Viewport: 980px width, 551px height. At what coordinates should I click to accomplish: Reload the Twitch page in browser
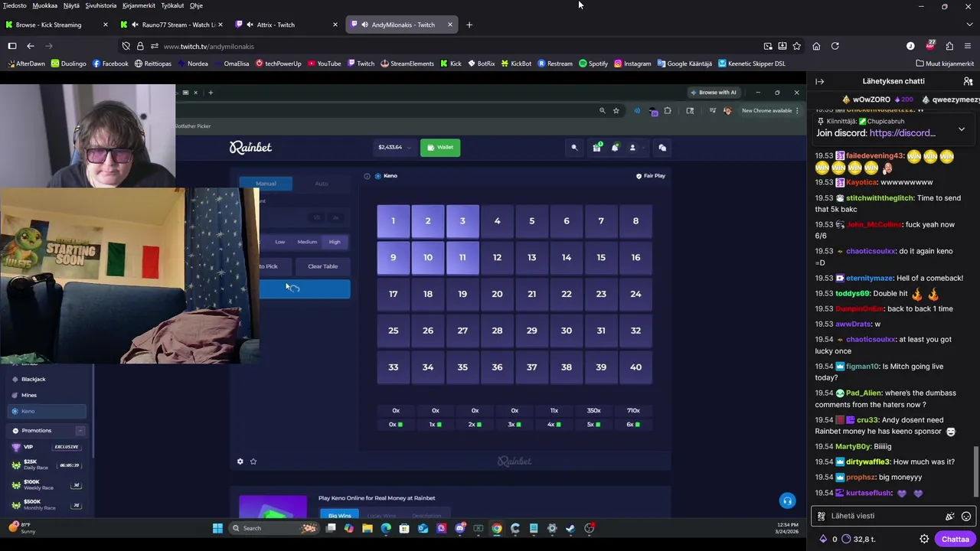coord(835,46)
